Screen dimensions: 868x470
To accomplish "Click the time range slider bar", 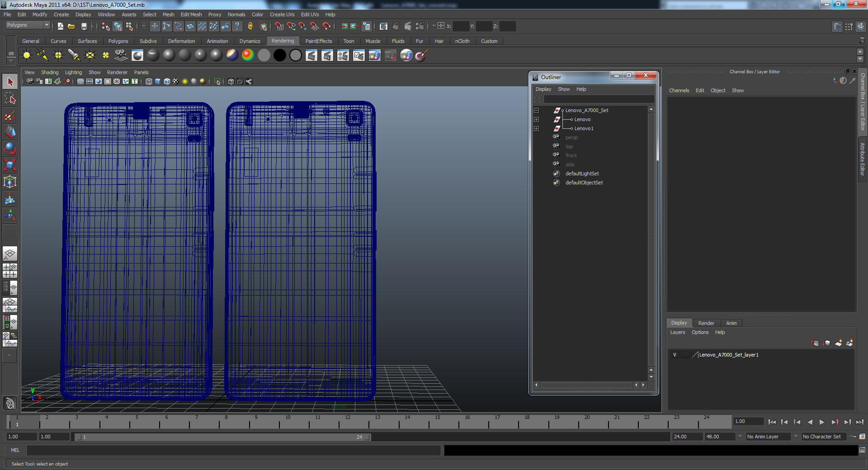I will tap(222, 437).
